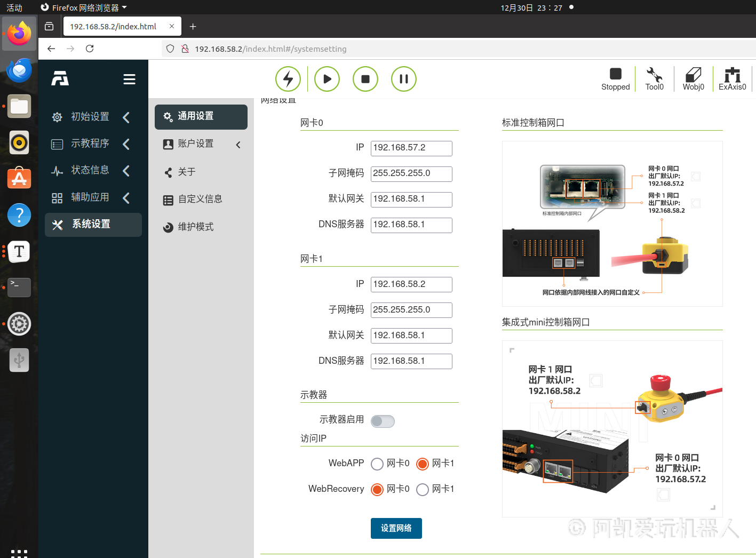Toggle the hamburger sidebar menu

[129, 79]
